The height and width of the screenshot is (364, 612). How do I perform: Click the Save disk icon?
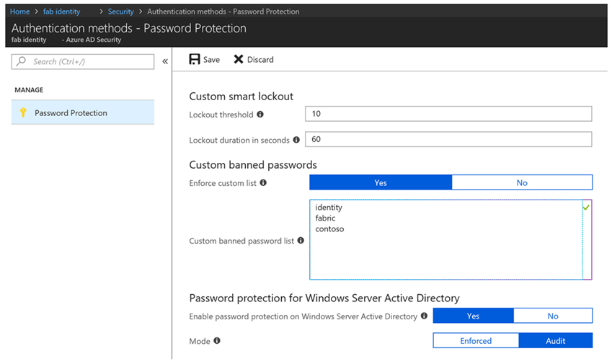[x=195, y=60]
